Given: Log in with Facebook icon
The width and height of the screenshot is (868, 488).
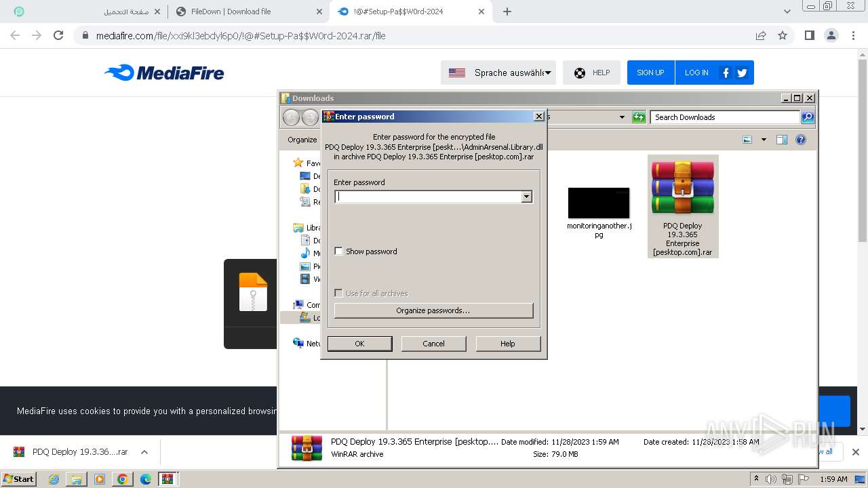Looking at the screenshot, I should pyautogui.click(x=726, y=73).
